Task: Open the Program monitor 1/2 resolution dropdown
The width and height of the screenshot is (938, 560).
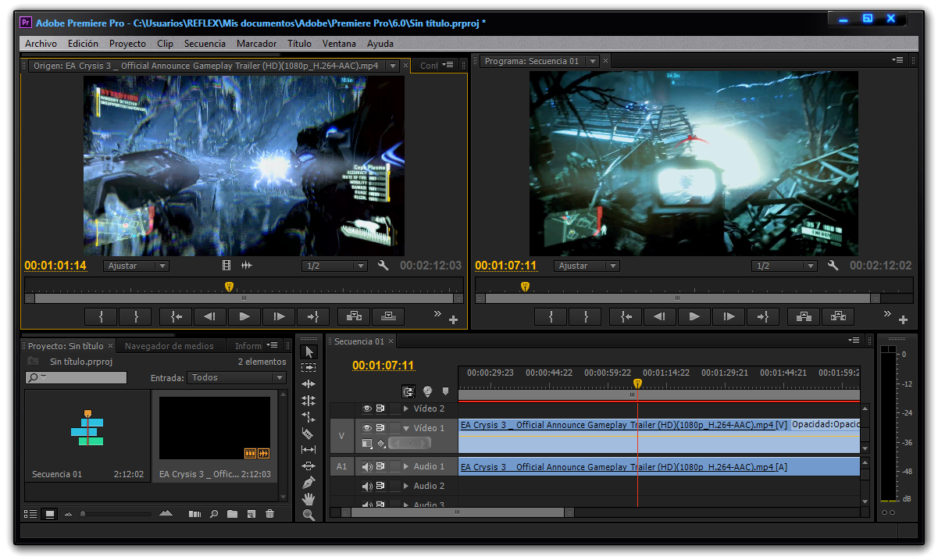Action: coord(784,266)
